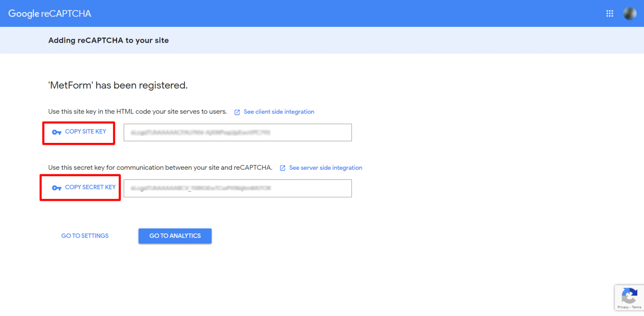Click the key icon beside COPY SECRET KEY
644x316 pixels.
(x=57, y=188)
